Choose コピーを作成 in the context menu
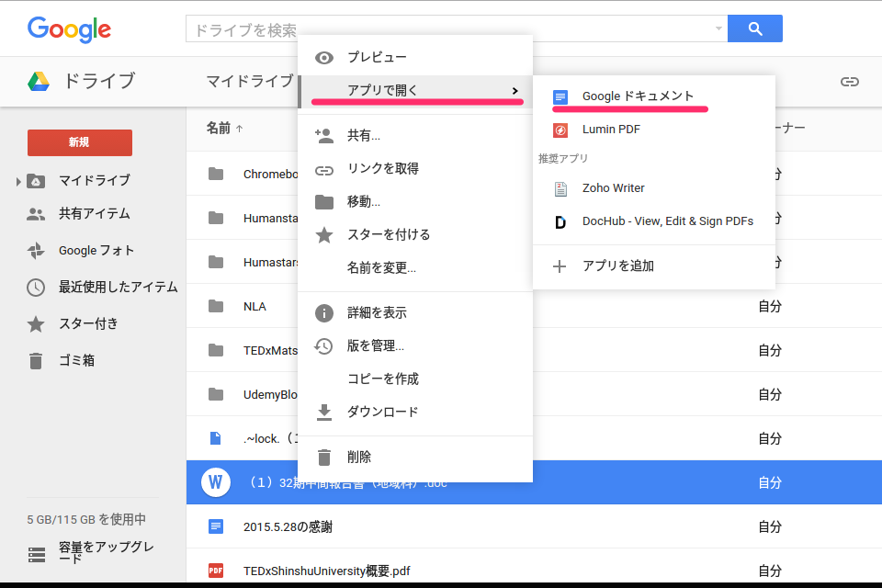This screenshot has height=588, width=882. coord(415,379)
